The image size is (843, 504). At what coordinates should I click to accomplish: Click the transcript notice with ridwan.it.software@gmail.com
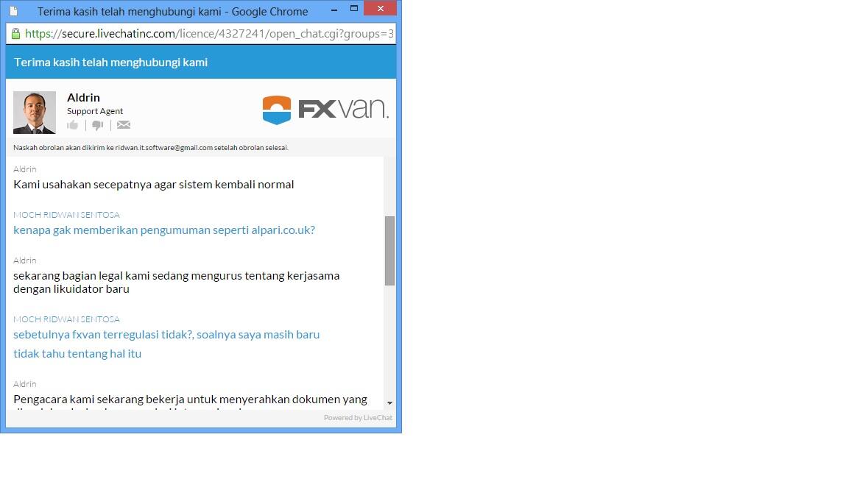tap(151, 148)
